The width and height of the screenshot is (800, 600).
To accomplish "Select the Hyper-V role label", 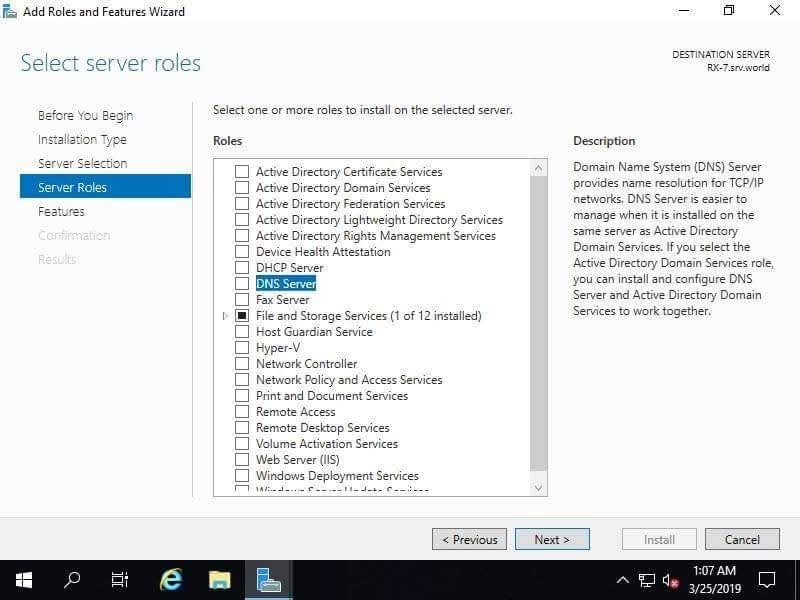I will tap(278, 347).
